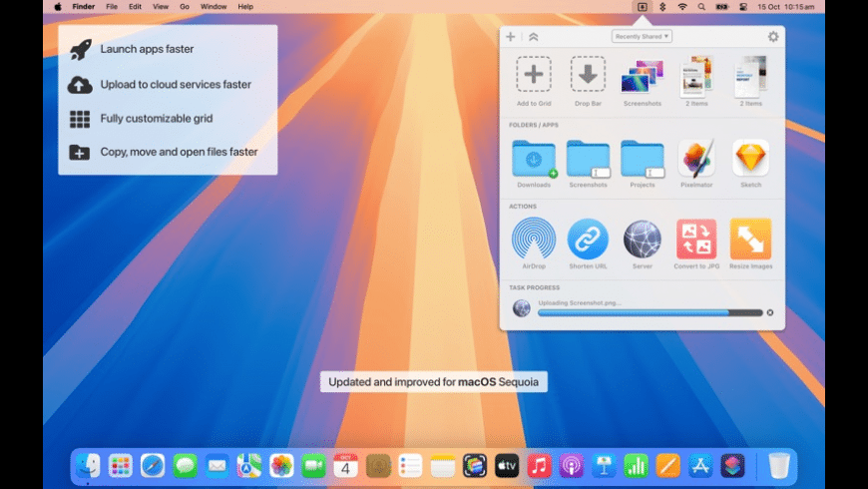868x489 pixels.
Task: Click the Dropzone menu bar icon
Action: [x=643, y=7]
